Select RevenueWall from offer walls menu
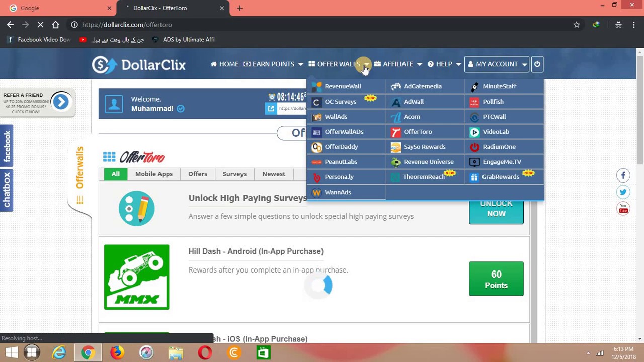The image size is (644, 362). click(x=346, y=86)
